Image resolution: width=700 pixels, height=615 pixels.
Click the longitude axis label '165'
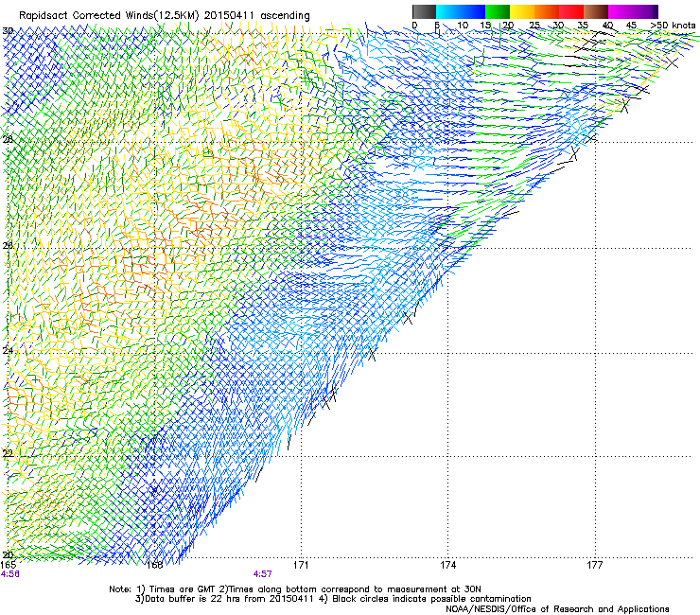click(9, 565)
